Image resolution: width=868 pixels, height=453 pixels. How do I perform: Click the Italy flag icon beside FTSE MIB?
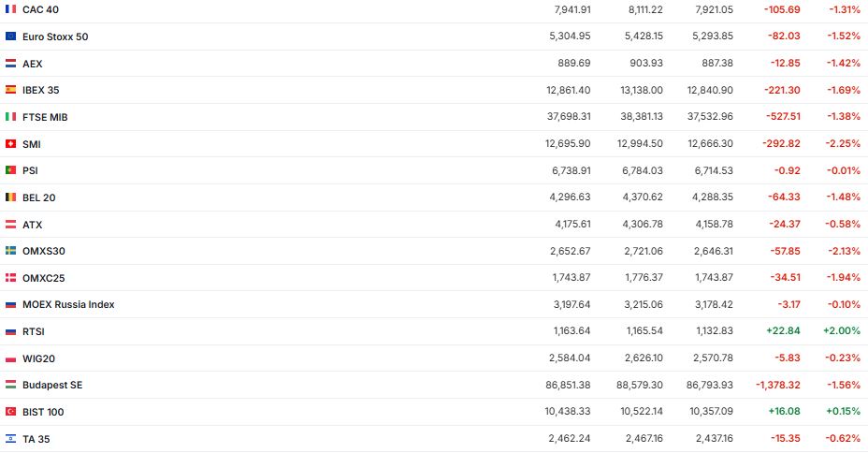pyautogui.click(x=11, y=117)
